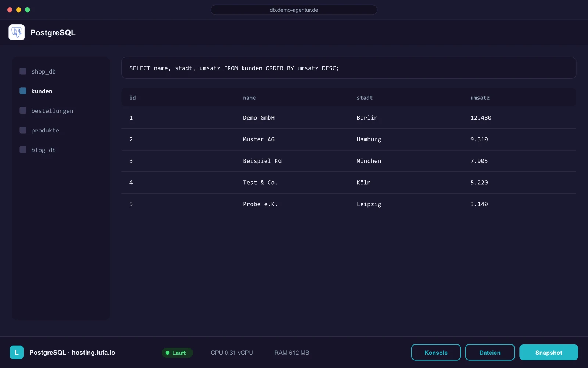Click the Leipzig city cell
Image resolution: width=588 pixels, height=368 pixels.
[369, 204]
